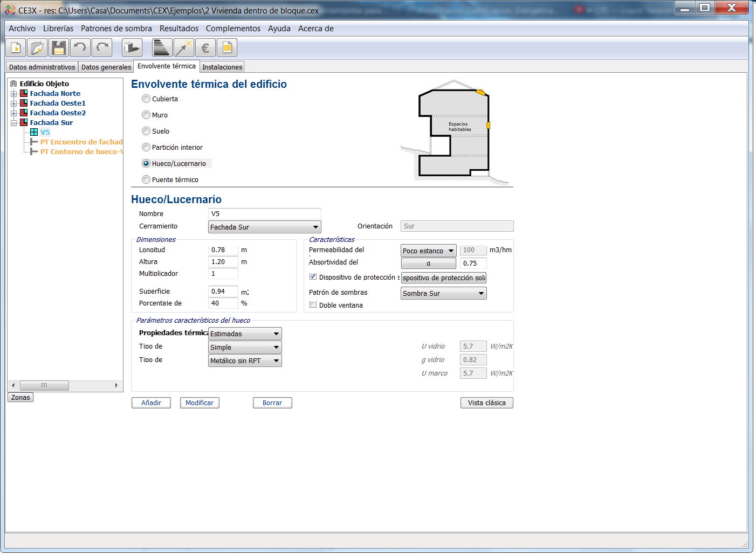Image resolution: width=756 pixels, height=555 pixels.
Task: Open the improvement measures wand icon
Action: [183, 48]
